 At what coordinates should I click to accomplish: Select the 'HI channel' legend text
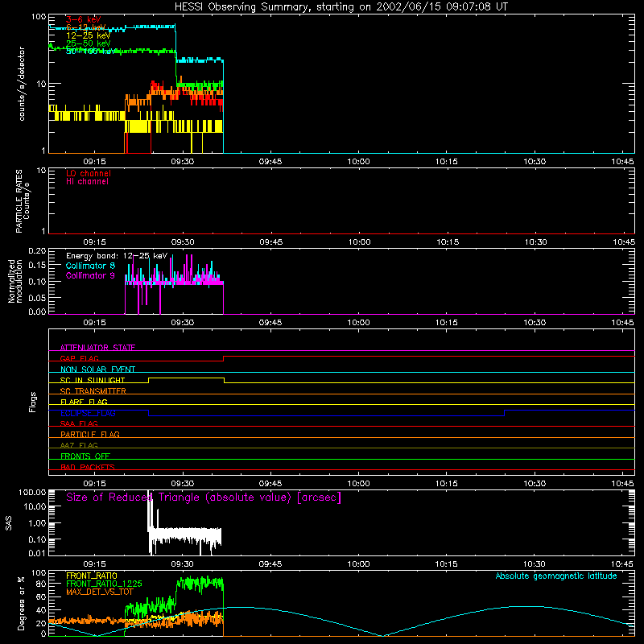click(x=87, y=181)
